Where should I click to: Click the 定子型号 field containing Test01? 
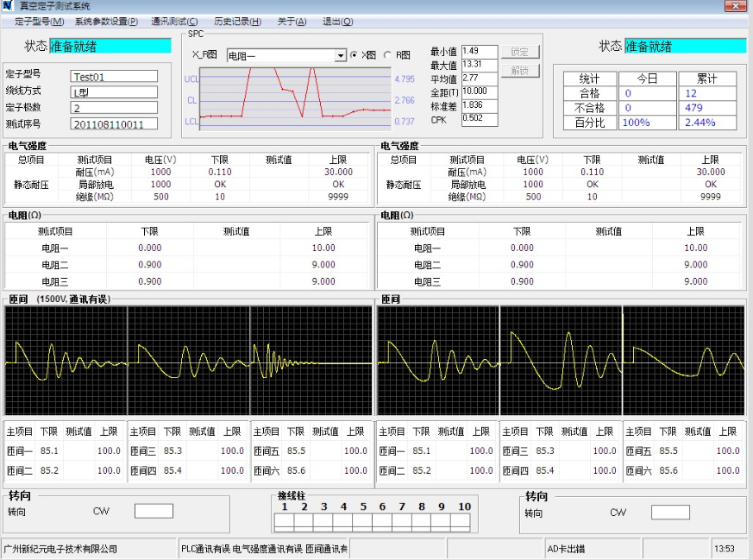point(114,76)
